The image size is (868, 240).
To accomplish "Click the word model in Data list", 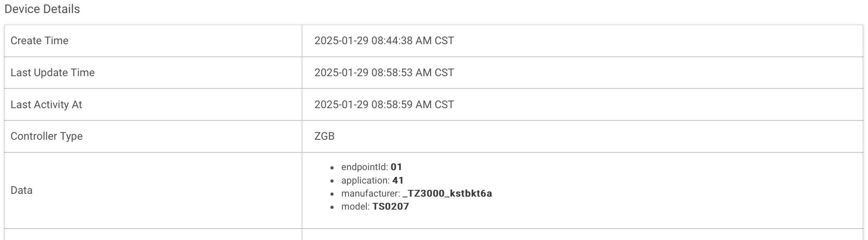I will pyautogui.click(x=355, y=206).
